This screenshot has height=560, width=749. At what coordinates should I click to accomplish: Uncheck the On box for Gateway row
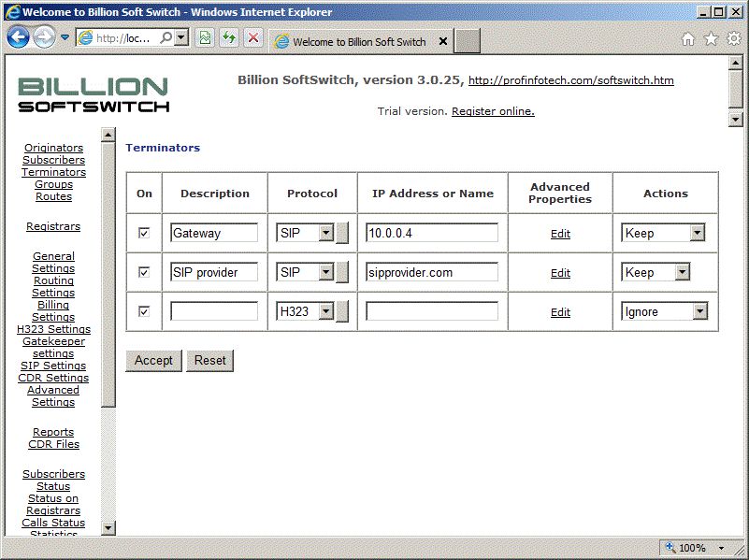coord(144,233)
